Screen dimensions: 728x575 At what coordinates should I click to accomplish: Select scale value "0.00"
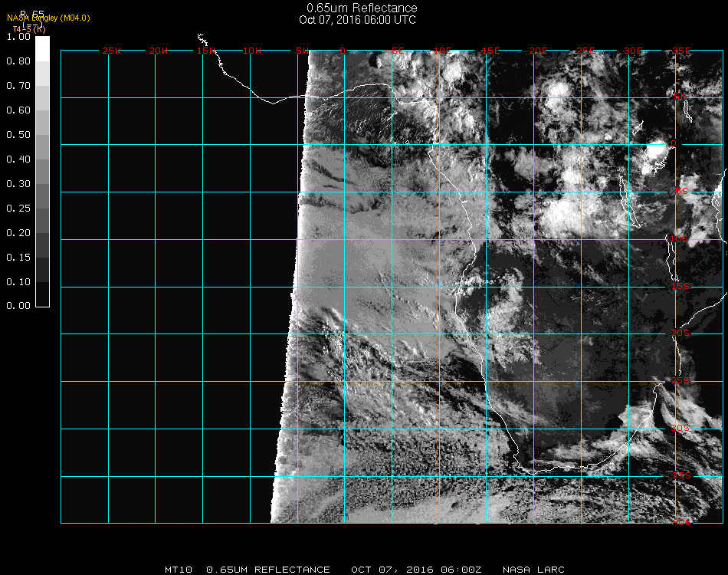coord(18,306)
